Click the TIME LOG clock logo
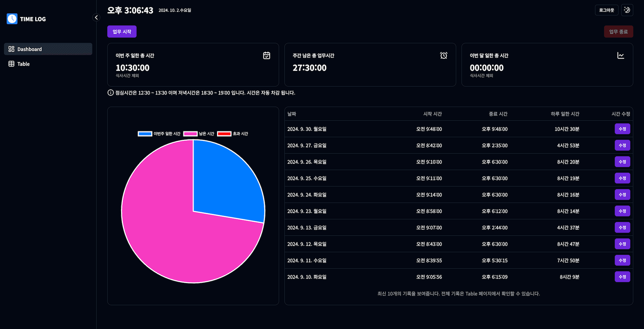The image size is (644, 329). tap(12, 19)
